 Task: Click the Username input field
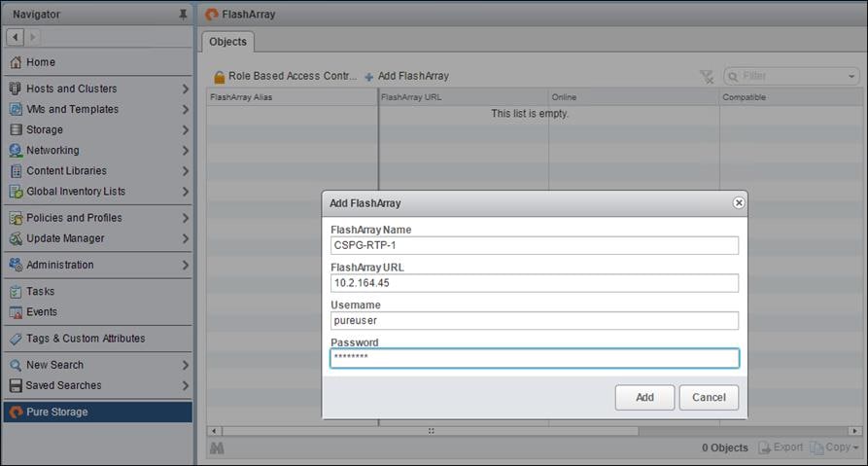pyautogui.click(x=535, y=321)
